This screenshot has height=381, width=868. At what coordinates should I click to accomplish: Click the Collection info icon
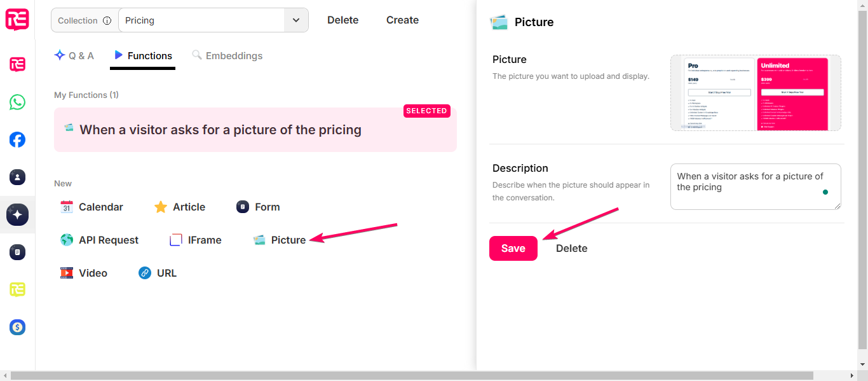pyautogui.click(x=107, y=20)
